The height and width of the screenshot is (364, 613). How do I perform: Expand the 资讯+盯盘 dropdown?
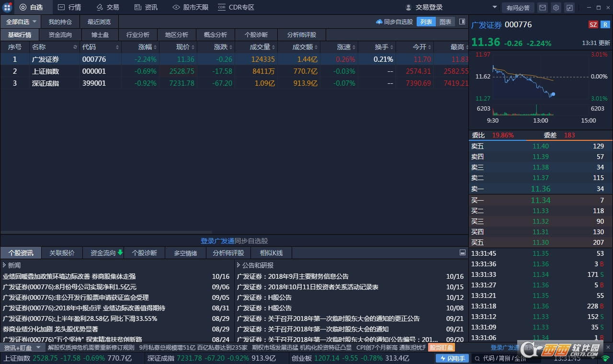(x=38, y=348)
